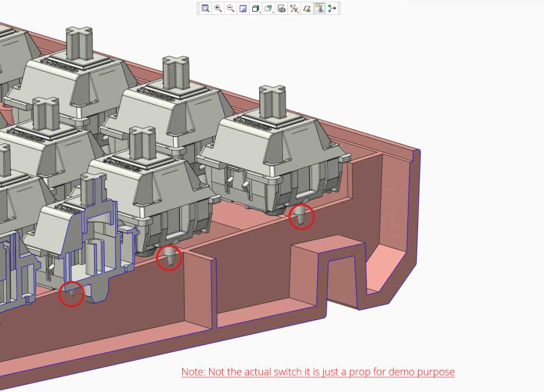Click the zoom-to-fit magnifier icon
544x392 pixels.
[205, 8]
